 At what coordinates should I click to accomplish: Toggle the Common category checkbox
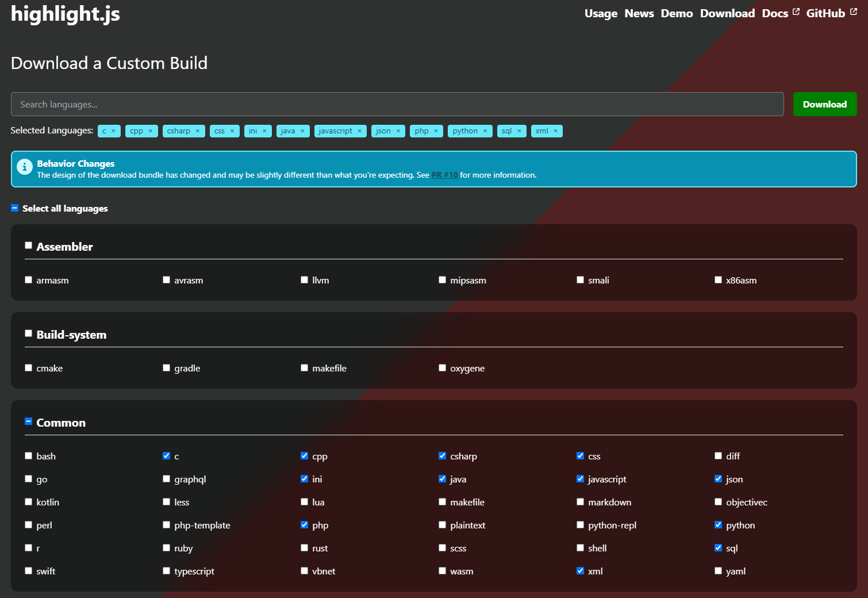click(28, 421)
